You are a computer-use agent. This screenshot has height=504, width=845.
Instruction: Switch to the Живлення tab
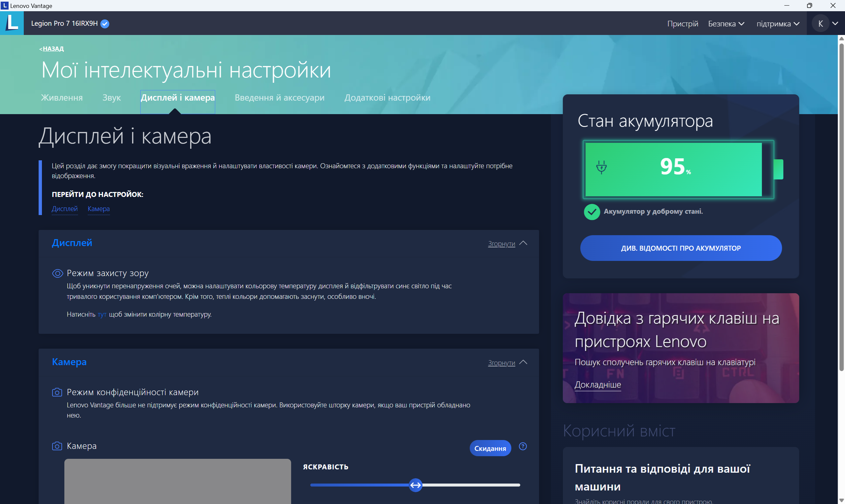pyautogui.click(x=61, y=98)
